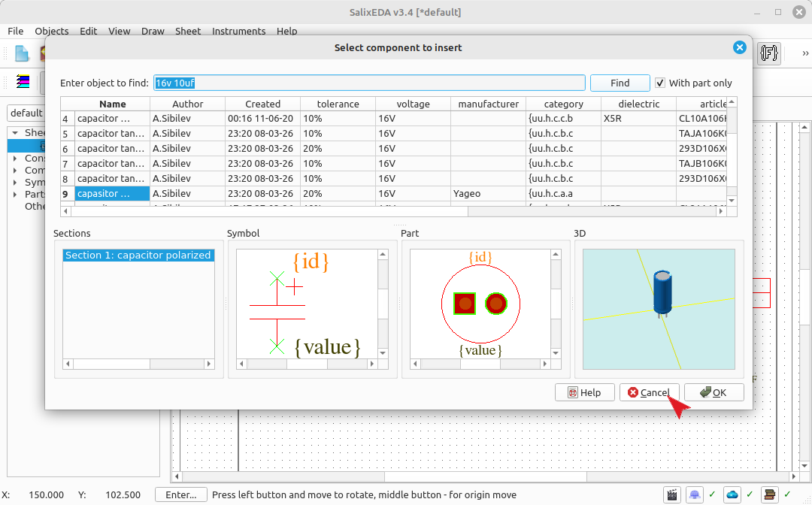Click the manufacturer column header
Image resolution: width=812 pixels, height=505 pixels.
(488, 104)
